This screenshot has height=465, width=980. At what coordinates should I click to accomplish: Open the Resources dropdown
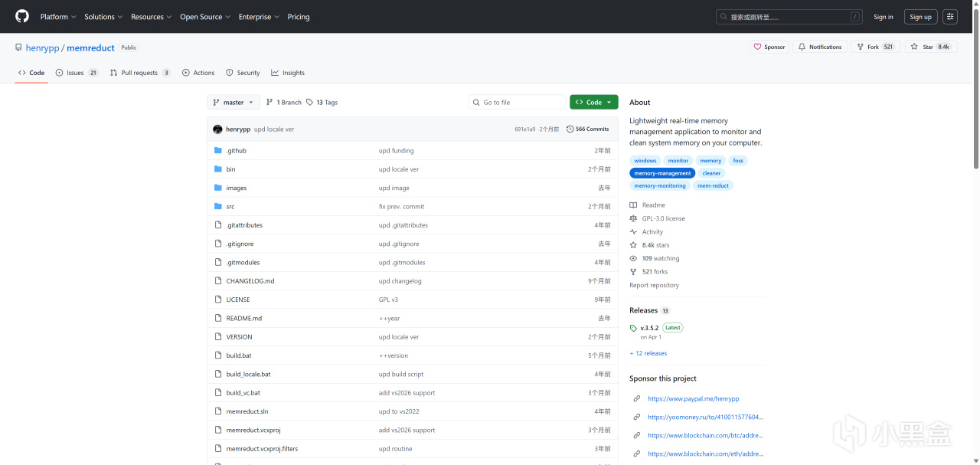coord(152,17)
